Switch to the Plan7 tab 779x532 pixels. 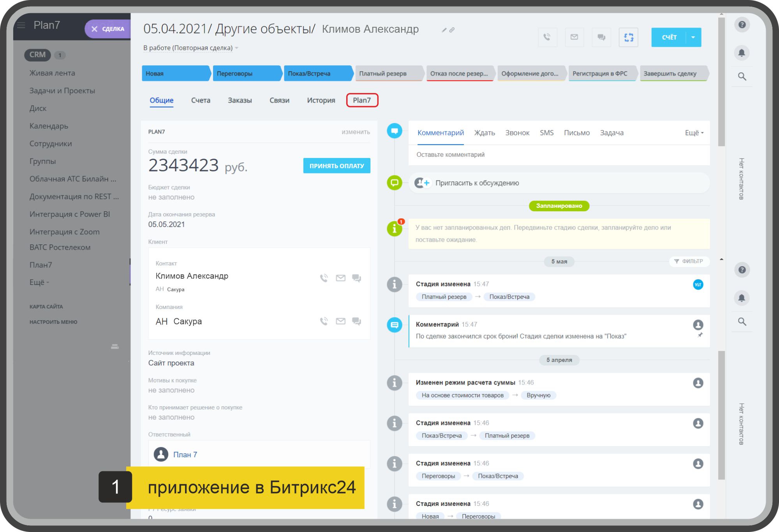click(x=362, y=100)
